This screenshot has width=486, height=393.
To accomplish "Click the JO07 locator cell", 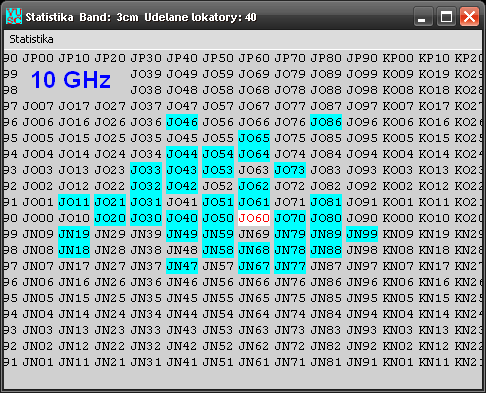I will (x=38, y=106).
